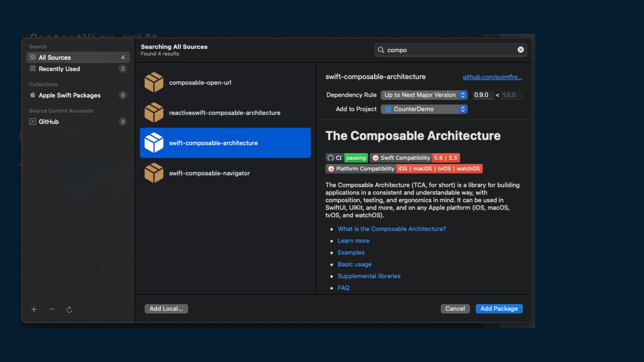
Task: Click the CI passing badge
Action: click(346, 158)
